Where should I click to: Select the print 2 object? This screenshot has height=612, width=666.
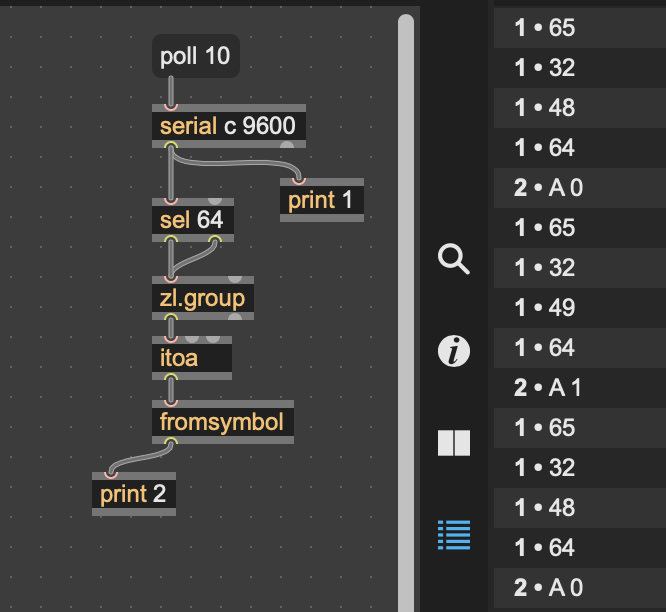coord(133,493)
